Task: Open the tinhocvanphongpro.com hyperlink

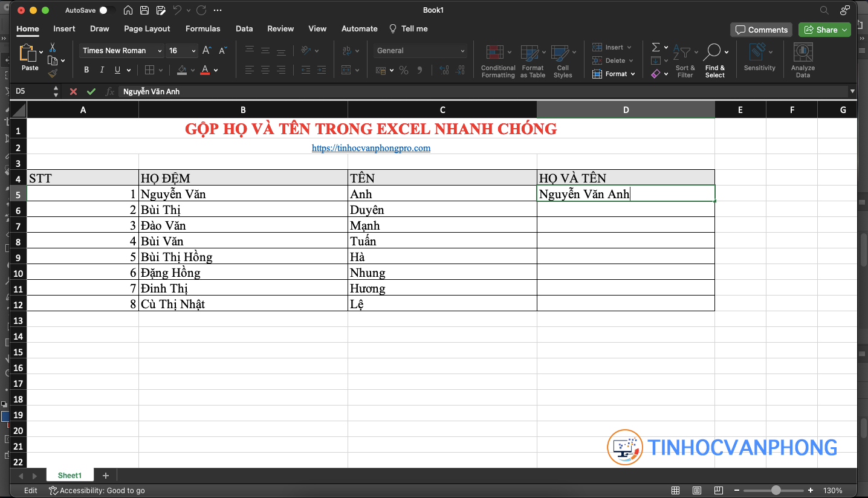Action: click(x=371, y=147)
